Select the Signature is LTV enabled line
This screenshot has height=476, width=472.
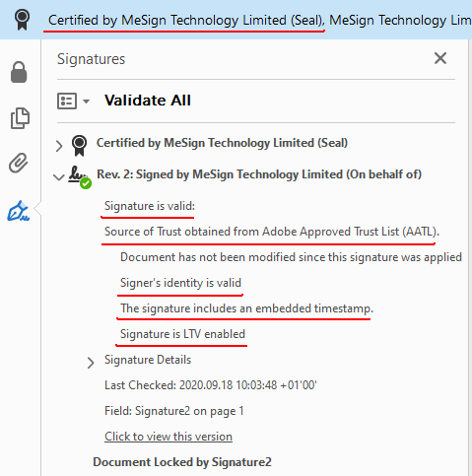point(182,334)
